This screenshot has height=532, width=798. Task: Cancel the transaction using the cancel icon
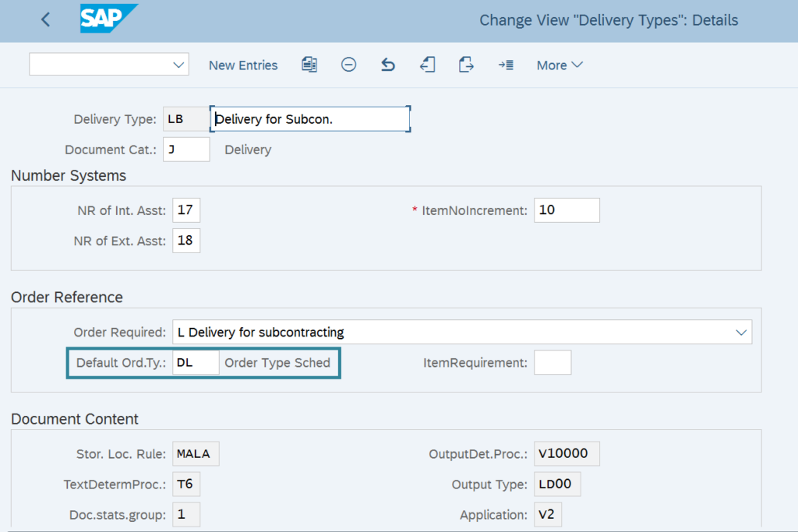465,65
